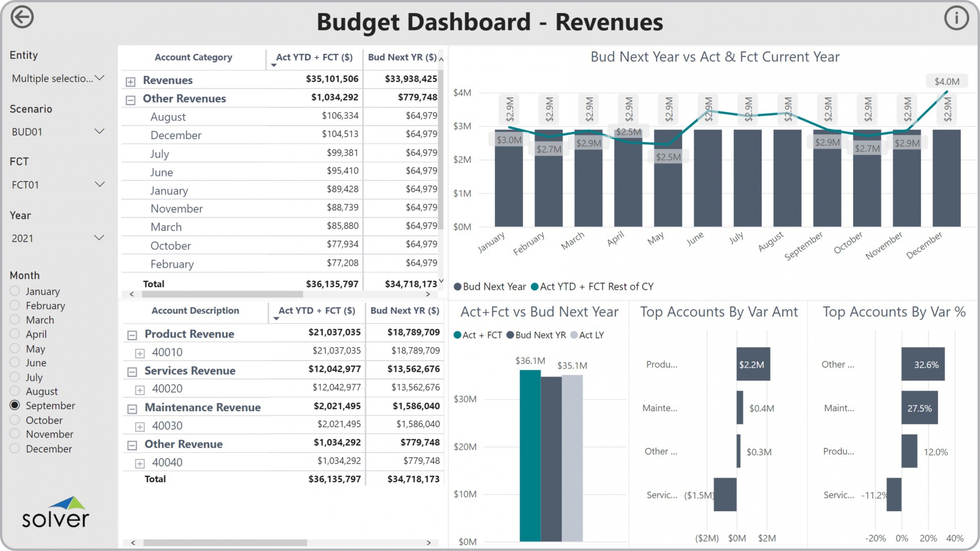The width and height of the screenshot is (980, 551).
Task: Expand account 40040 plus icon
Action: pyautogui.click(x=140, y=464)
